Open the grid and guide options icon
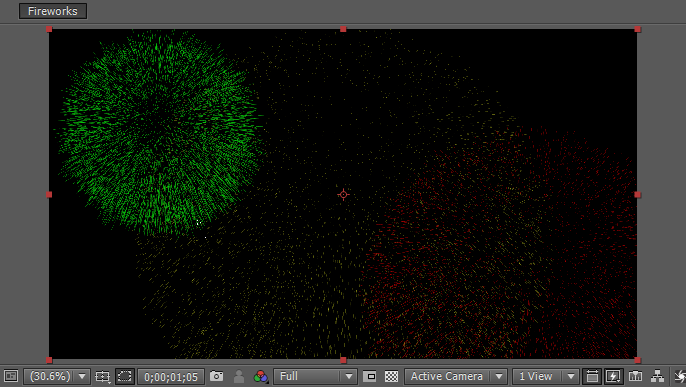686x387 pixels. tap(103, 376)
